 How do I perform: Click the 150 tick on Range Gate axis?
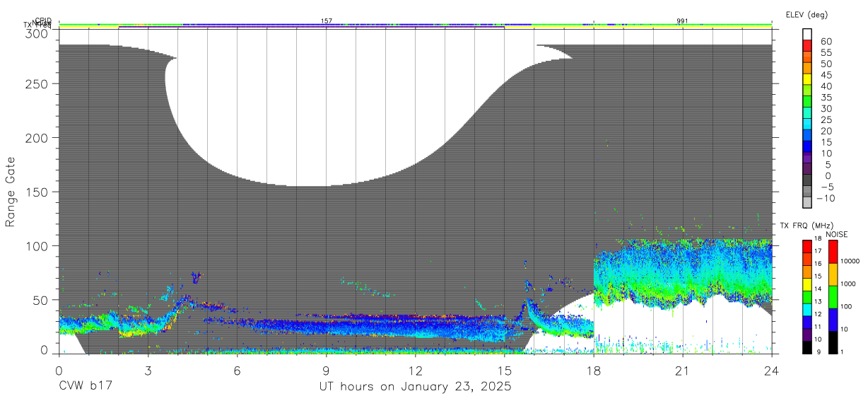pos(37,192)
